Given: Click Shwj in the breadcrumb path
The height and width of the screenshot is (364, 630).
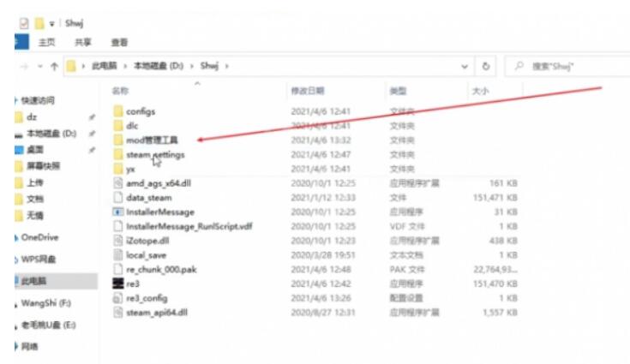Looking at the screenshot, I should tap(209, 66).
